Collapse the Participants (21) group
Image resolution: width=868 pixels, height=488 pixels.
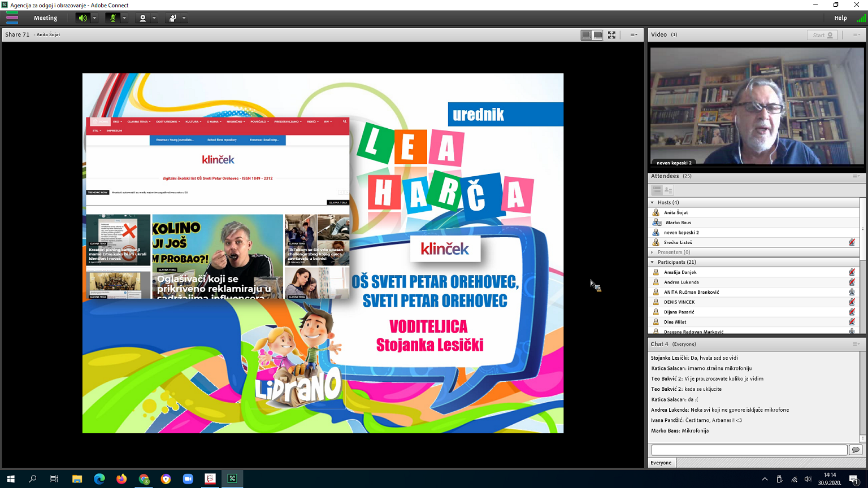[653, 262]
